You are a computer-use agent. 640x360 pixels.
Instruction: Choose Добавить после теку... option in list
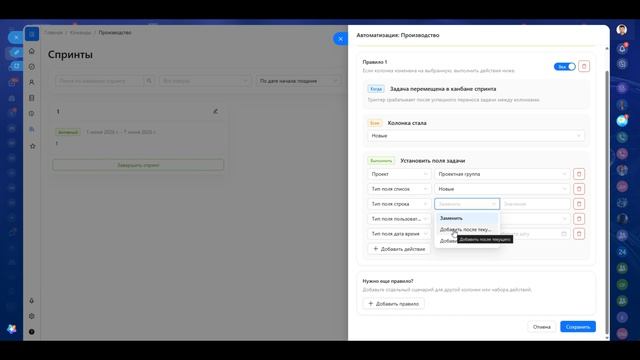click(x=467, y=229)
